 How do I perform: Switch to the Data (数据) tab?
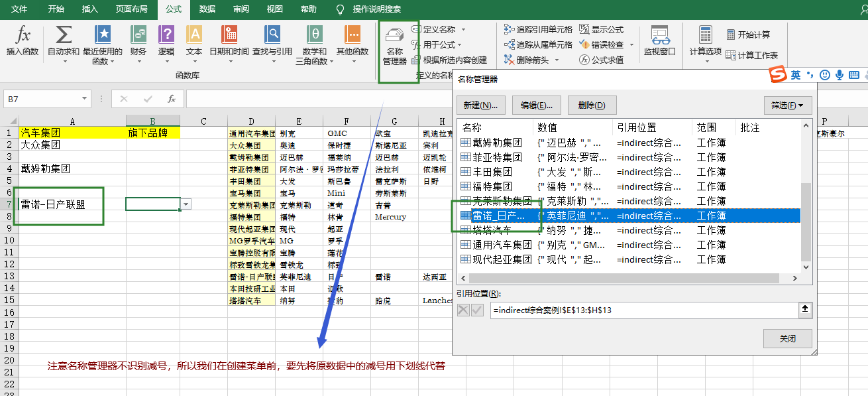(207, 9)
